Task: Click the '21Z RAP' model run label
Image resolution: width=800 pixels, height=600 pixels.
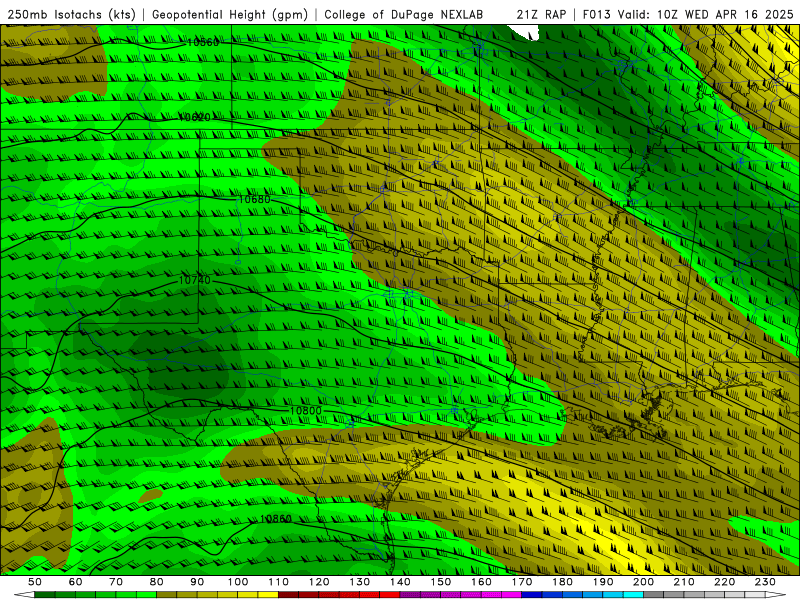Action: [541, 15]
